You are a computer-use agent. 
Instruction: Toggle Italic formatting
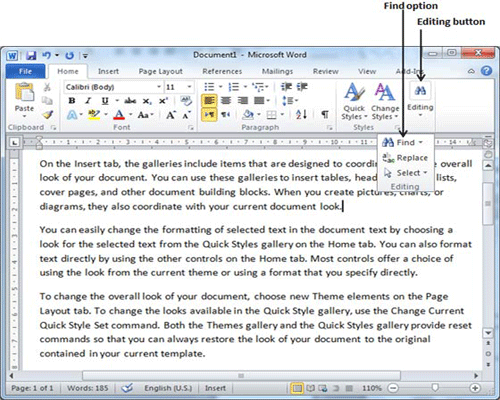point(88,101)
